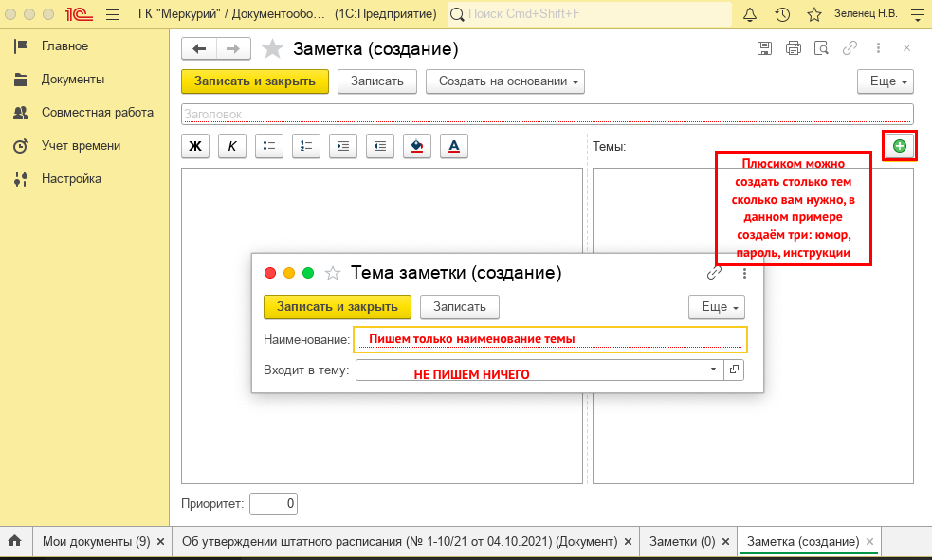
Task: Mark the note as favorite with star
Action: point(272,48)
